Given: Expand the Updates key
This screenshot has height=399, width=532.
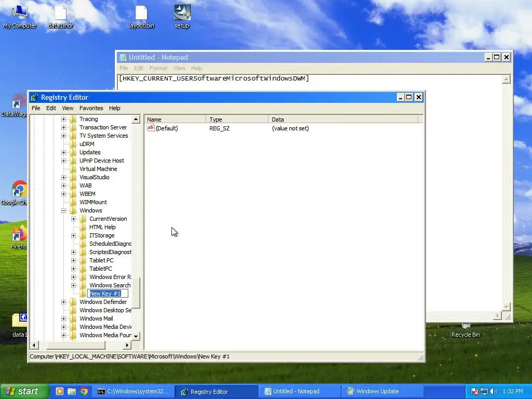Looking at the screenshot, I should [63, 152].
